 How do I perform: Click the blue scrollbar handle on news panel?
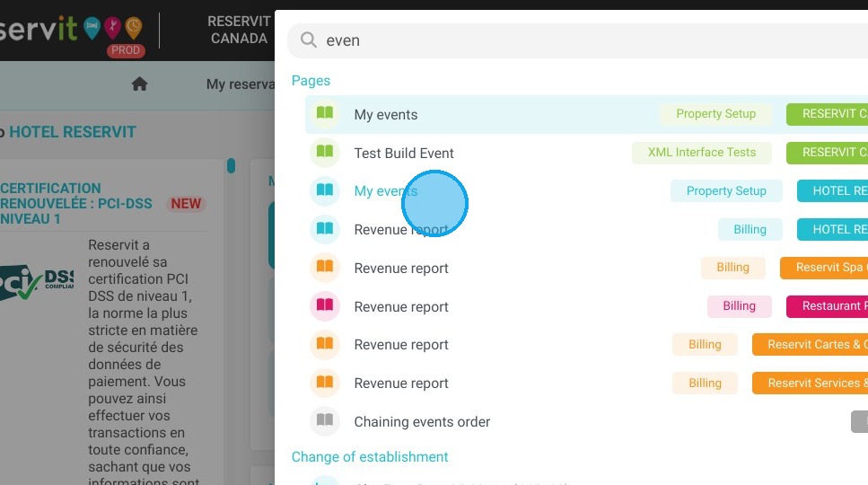tap(231, 165)
